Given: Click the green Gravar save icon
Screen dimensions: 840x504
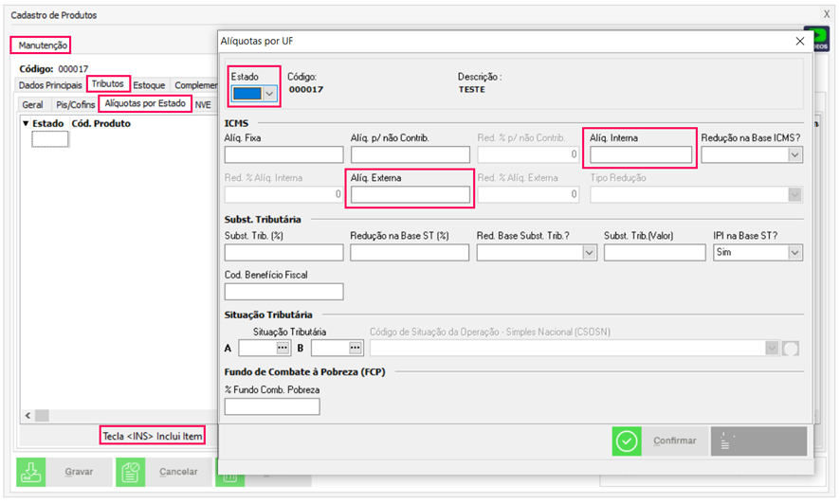Looking at the screenshot, I should pyautogui.click(x=31, y=471).
